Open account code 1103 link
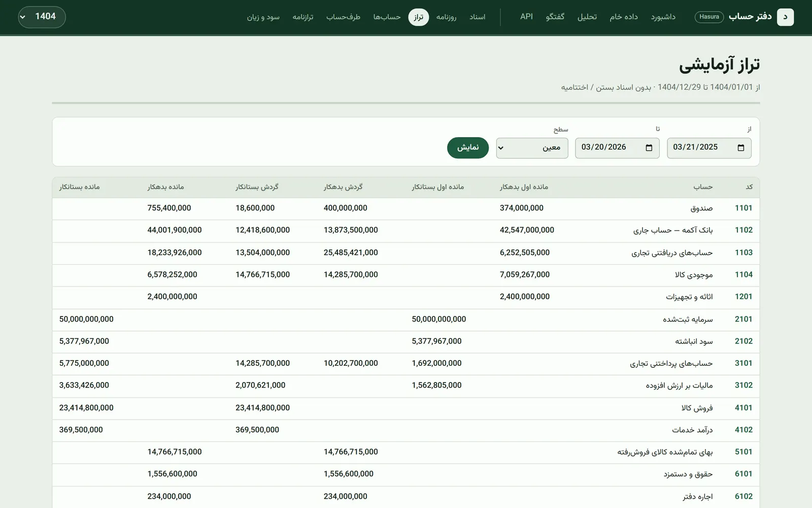This screenshot has height=508, width=812. pos(743,252)
